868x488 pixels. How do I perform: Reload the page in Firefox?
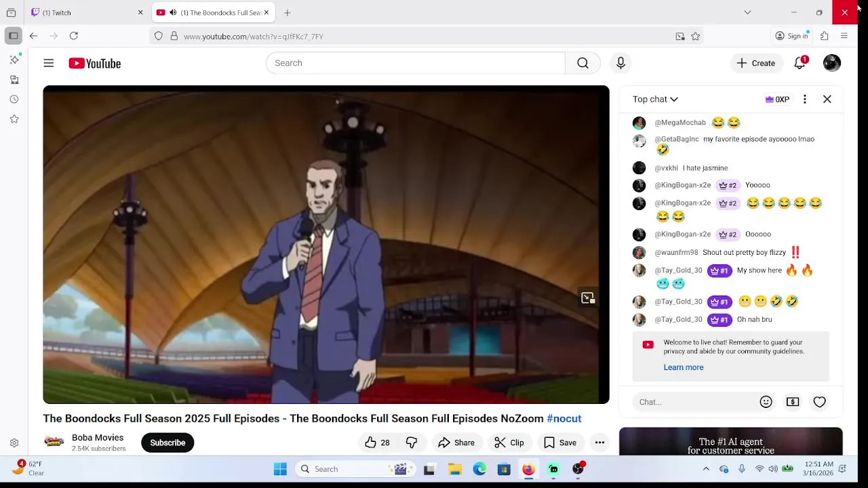[74, 36]
